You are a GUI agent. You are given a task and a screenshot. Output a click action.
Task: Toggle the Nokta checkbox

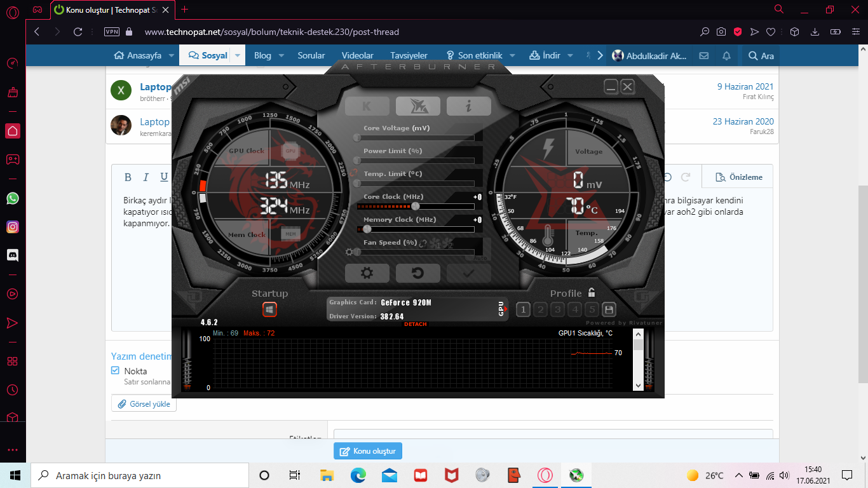[115, 370]
